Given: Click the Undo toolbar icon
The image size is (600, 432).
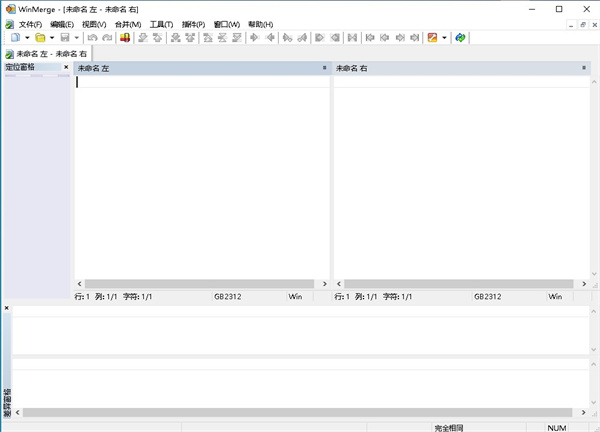Looking at the screenshot, I should [91, 38].
